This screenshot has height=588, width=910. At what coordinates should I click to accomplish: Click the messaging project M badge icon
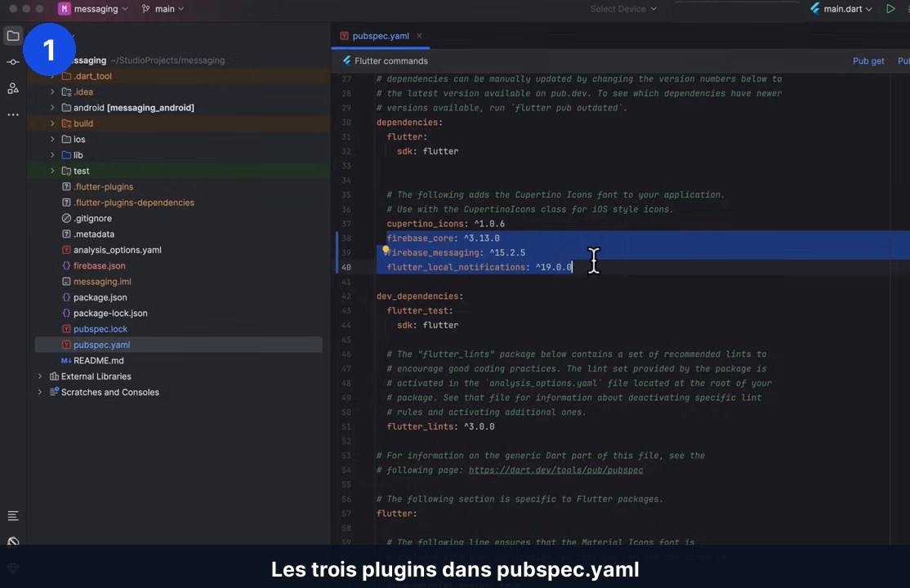[64, 9]
